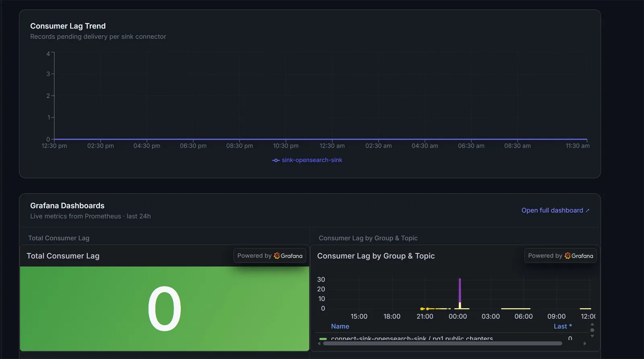Screen dimensions: 644x359
Task: Click yellow data points near 21:00 in chart
Action: coord(424,309)
